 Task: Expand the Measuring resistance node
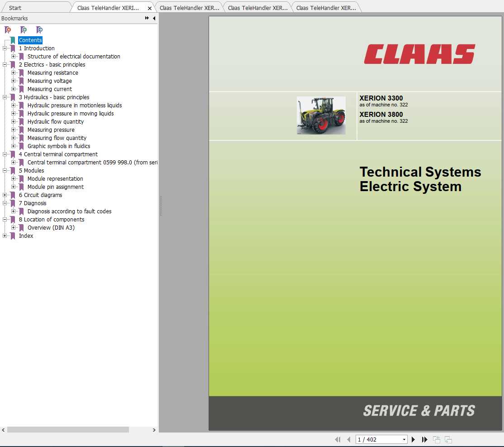(x=13, y=73)
